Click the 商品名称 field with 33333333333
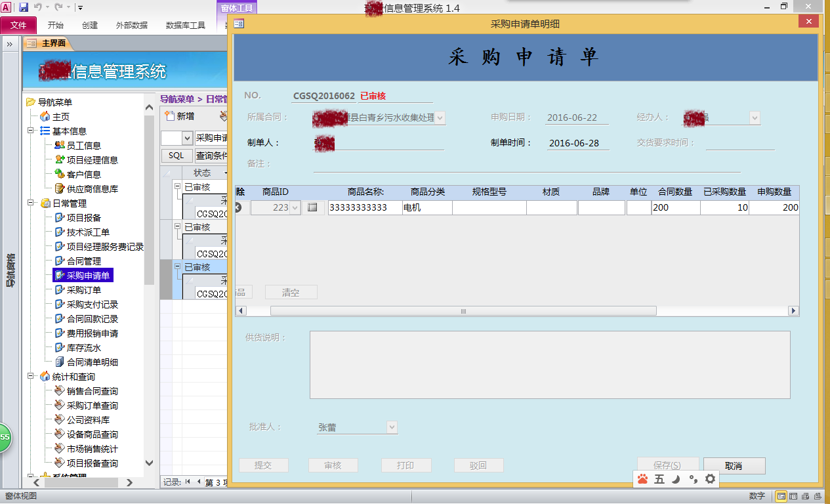Screen dimensions: 830x504 click(365, 207)
